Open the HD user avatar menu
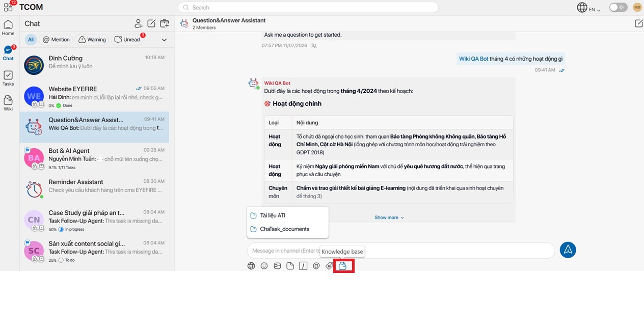 (637, 7)
